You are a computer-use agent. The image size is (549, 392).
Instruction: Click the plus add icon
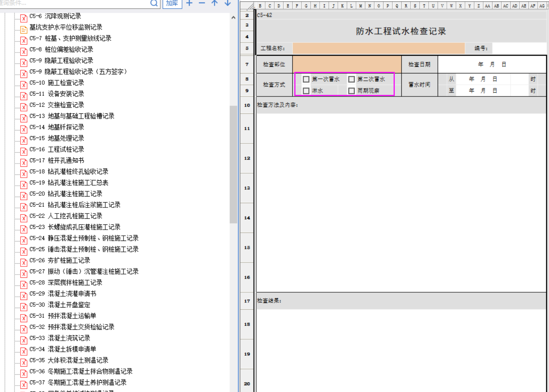189,3
